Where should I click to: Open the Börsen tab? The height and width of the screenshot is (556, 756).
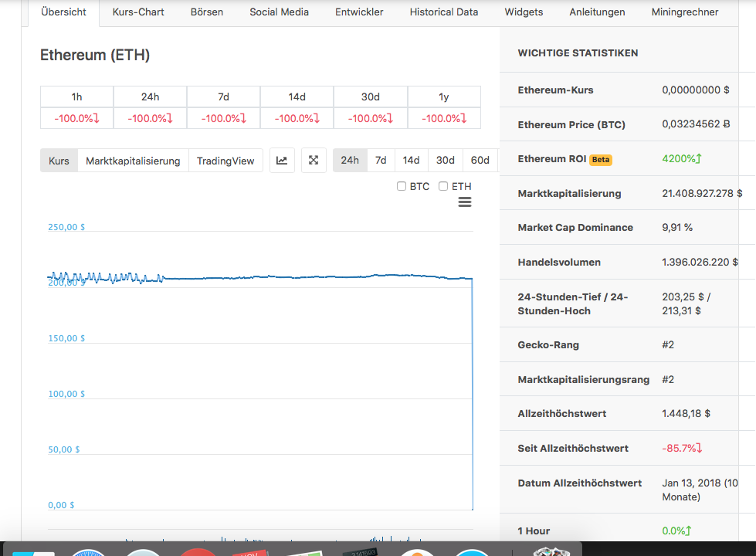pyautogui.click(x=206, y=12)
